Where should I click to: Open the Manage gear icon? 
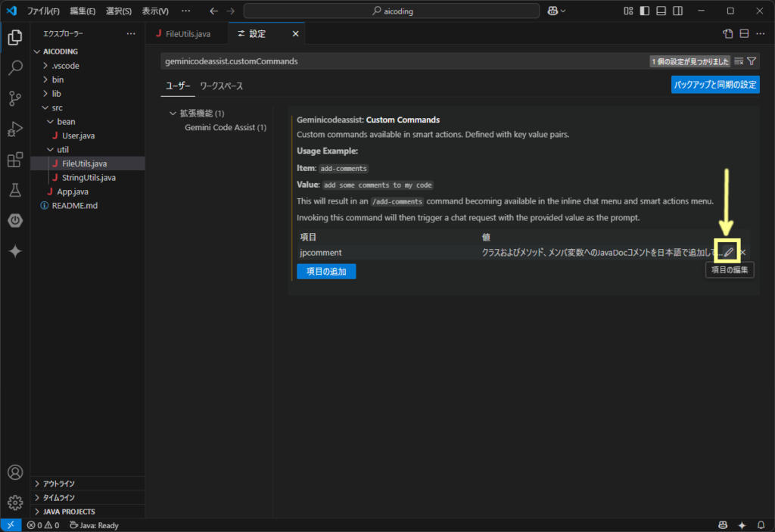tap(15, 502)
